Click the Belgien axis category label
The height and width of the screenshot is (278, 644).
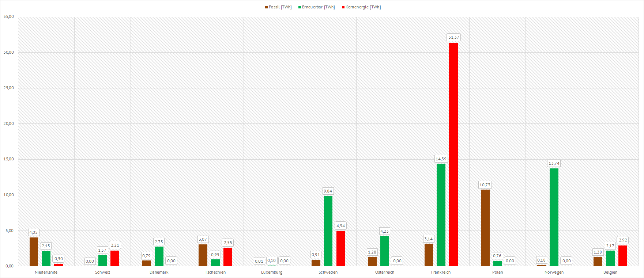[610, 272]
